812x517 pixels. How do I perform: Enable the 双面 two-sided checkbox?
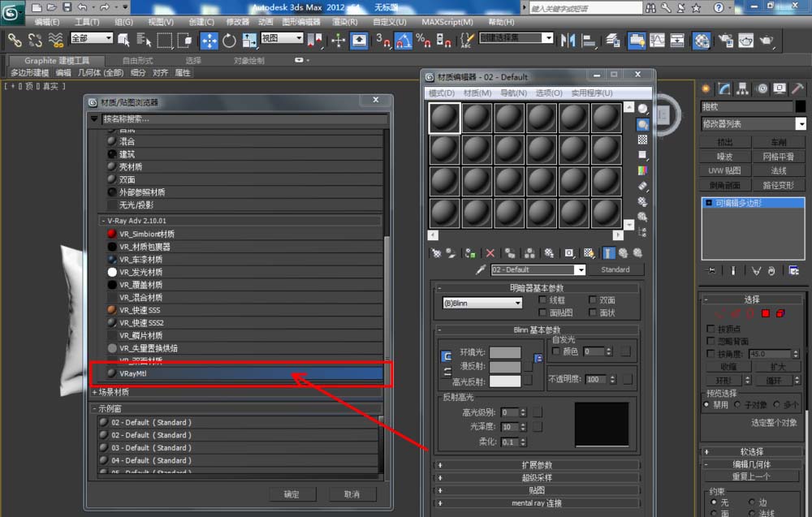tap(593, 299)
